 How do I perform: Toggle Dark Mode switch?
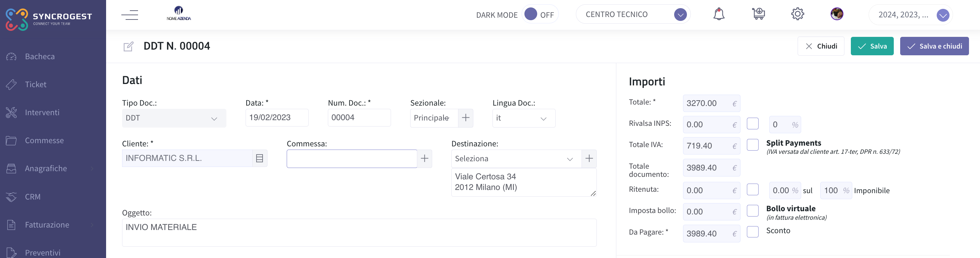coord(540,15)
